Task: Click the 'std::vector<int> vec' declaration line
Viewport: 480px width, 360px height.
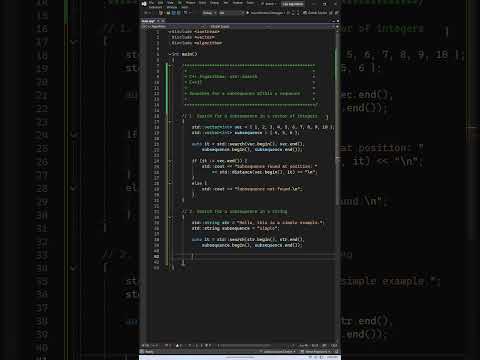Action: point(262,127)
